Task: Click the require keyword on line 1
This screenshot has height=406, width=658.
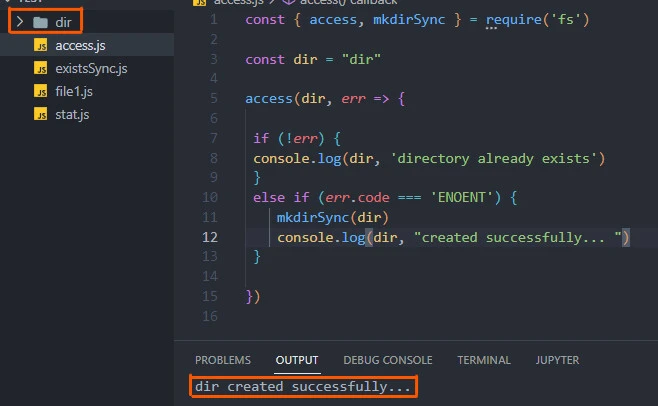Action: point(513,19)
